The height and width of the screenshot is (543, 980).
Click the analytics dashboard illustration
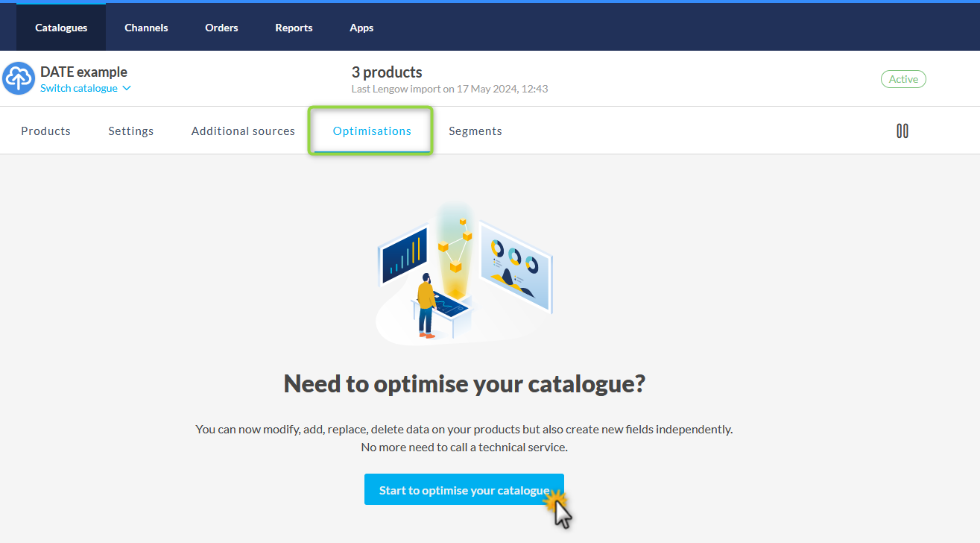tap(464, 274)
